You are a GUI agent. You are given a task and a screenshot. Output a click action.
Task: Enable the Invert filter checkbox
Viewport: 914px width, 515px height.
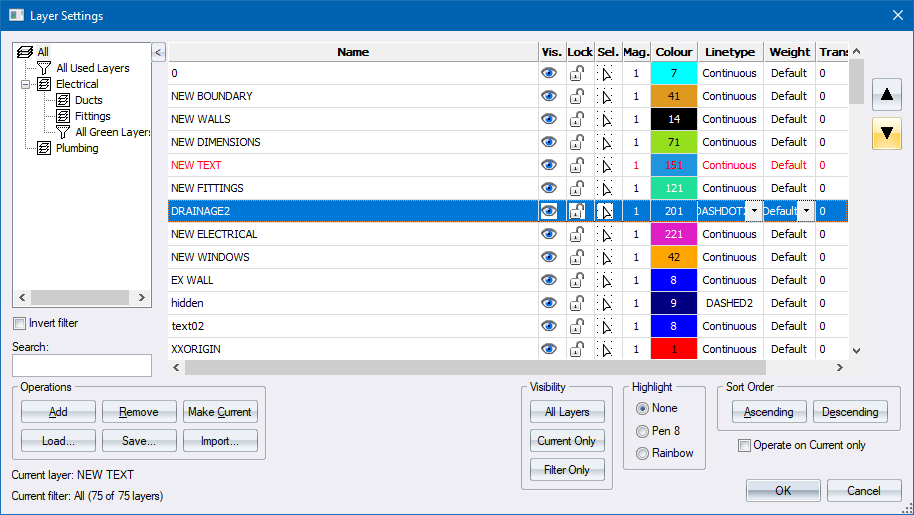(x=20, y=323)
